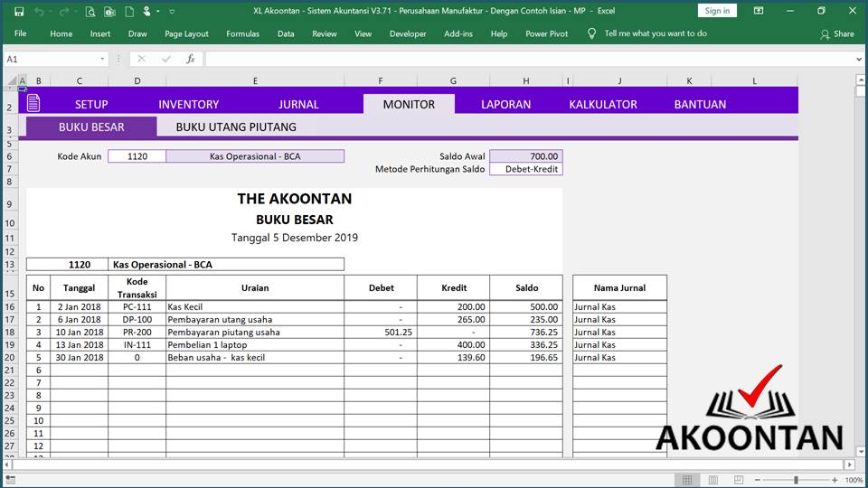
Task: Expand the formula bar chevron
Action: [x=859, y=60]
